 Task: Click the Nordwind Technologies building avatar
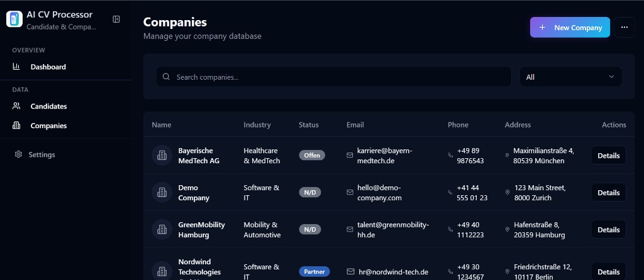click(162, 271)
